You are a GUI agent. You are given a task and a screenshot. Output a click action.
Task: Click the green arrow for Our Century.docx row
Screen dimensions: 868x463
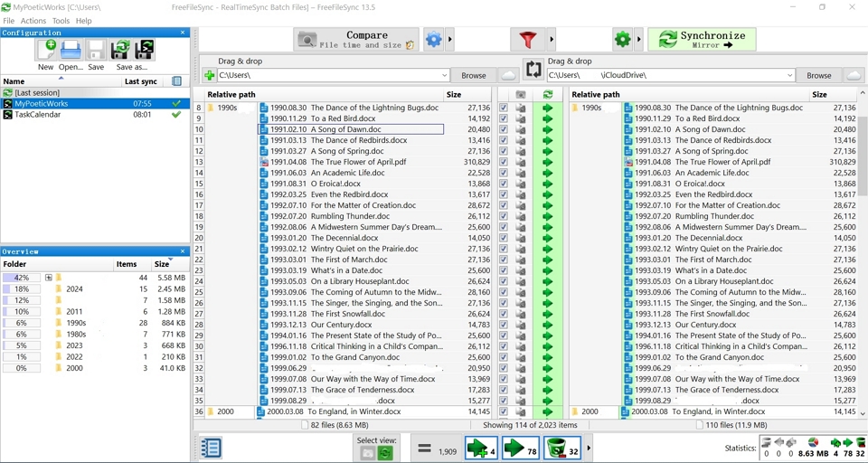548,325
